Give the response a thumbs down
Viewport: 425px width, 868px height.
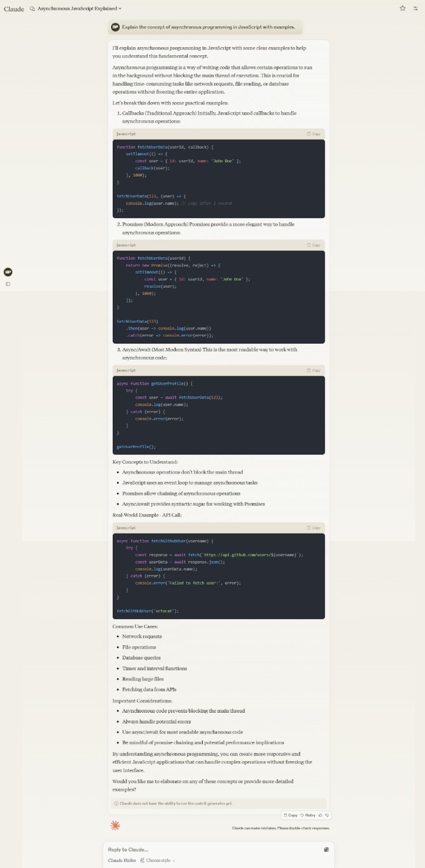coord(327,815)
